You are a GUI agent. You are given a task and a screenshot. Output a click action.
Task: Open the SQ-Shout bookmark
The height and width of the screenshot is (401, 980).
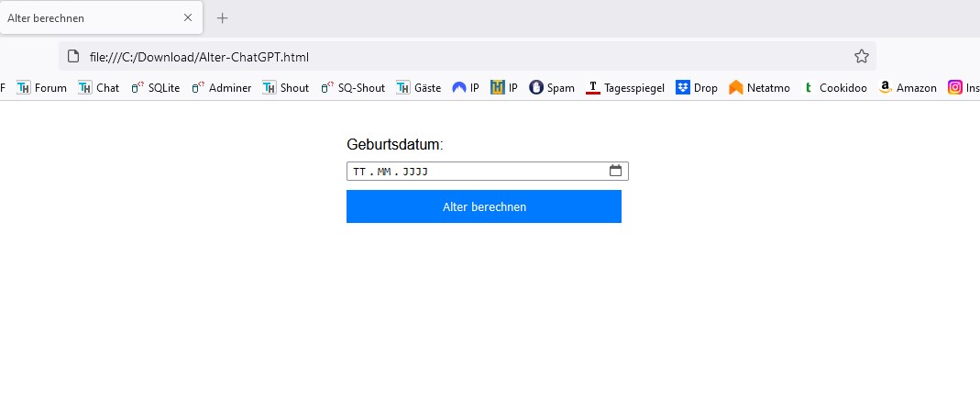(353, 88)
